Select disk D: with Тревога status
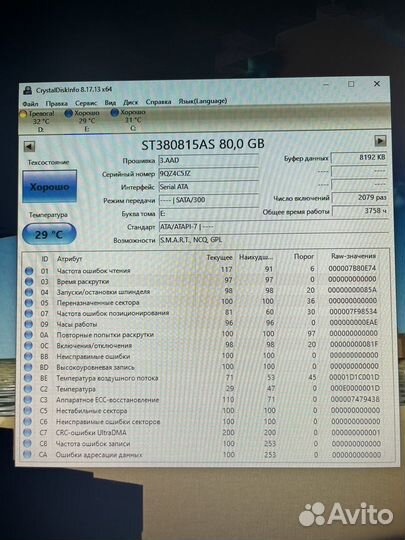Image resolution: width=405 pixels, height=540 pixels. pos(37,121)
